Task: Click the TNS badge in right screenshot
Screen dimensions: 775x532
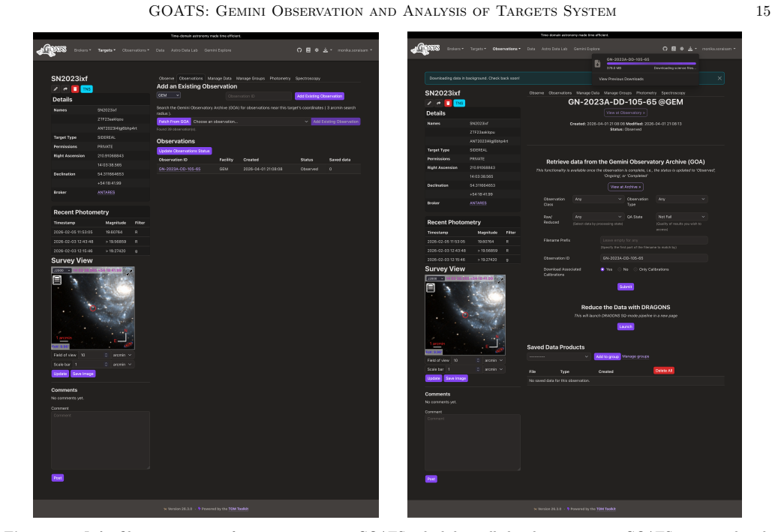Action: [x=459, y=104]
